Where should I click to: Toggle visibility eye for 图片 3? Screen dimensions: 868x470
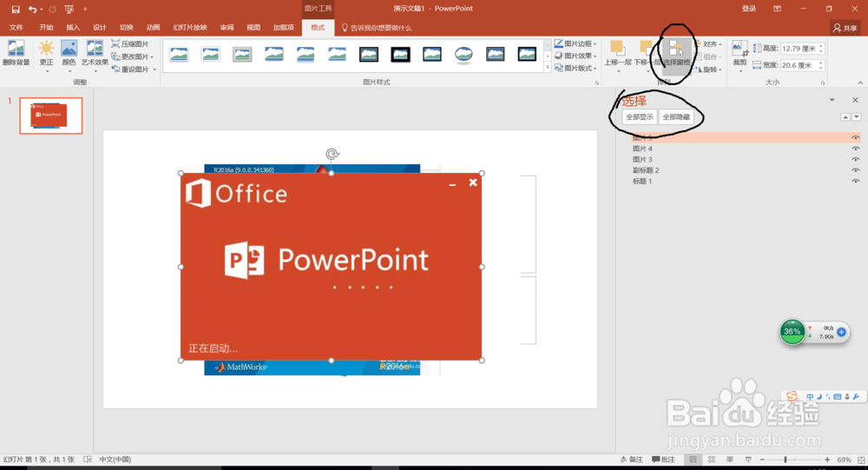(x=855, y=160)
